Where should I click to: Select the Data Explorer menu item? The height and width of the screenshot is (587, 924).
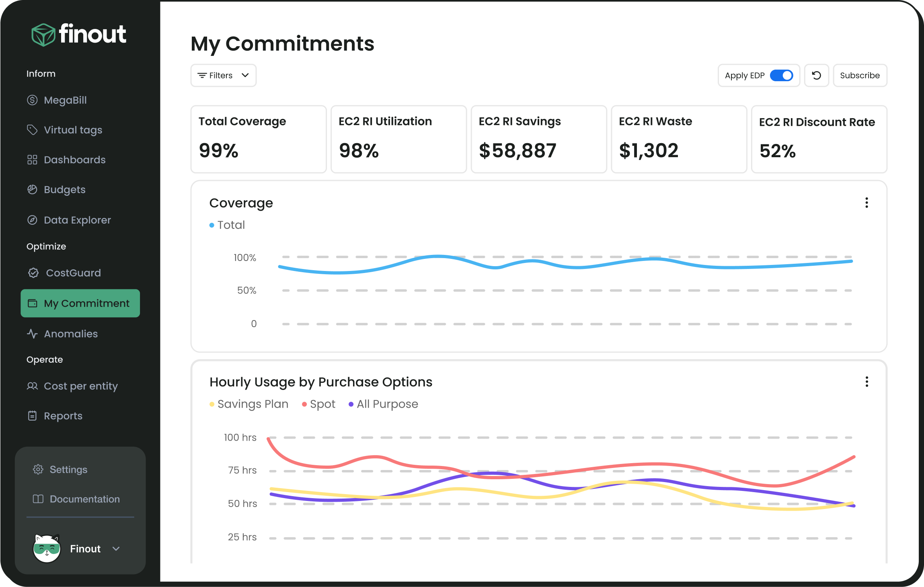click(x=77, y=220)
